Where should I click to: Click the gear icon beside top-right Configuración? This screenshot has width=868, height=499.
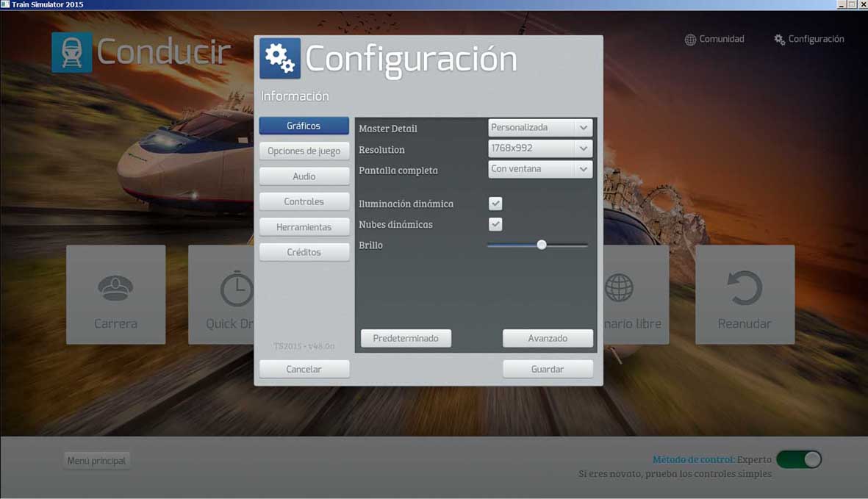pos(779,40)
